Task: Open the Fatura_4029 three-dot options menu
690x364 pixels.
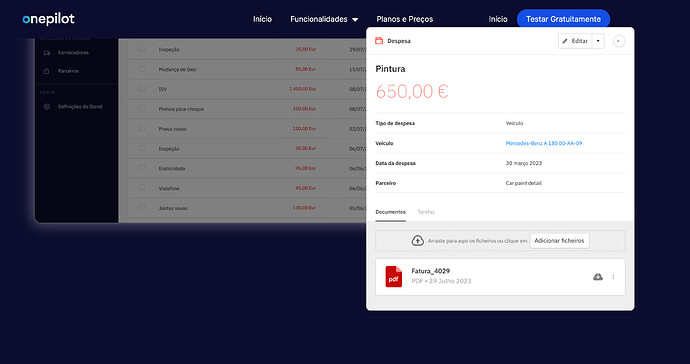Action: (613, 277)
